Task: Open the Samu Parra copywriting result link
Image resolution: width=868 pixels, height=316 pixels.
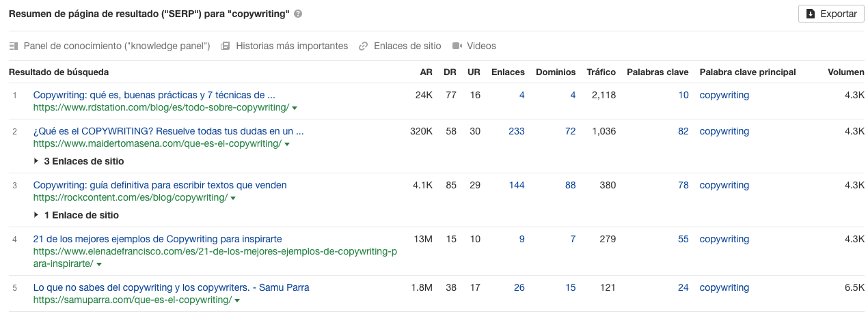Action: click(171, 288)
